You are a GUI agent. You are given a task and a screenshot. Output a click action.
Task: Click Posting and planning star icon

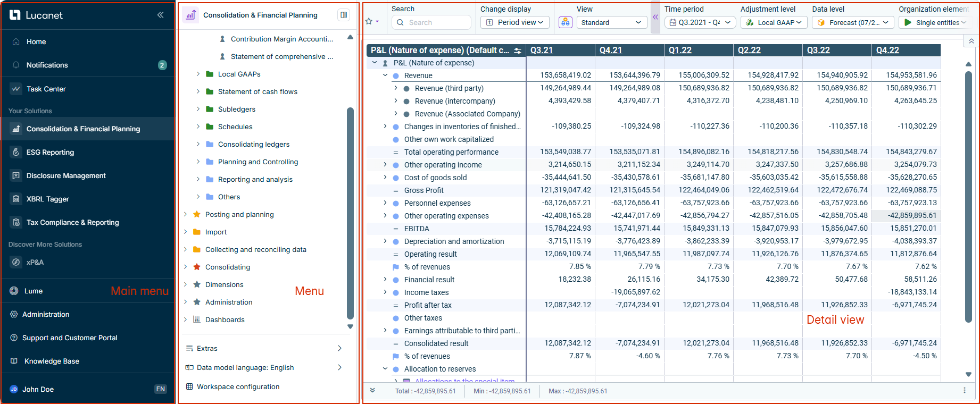(x=197, y=214)
